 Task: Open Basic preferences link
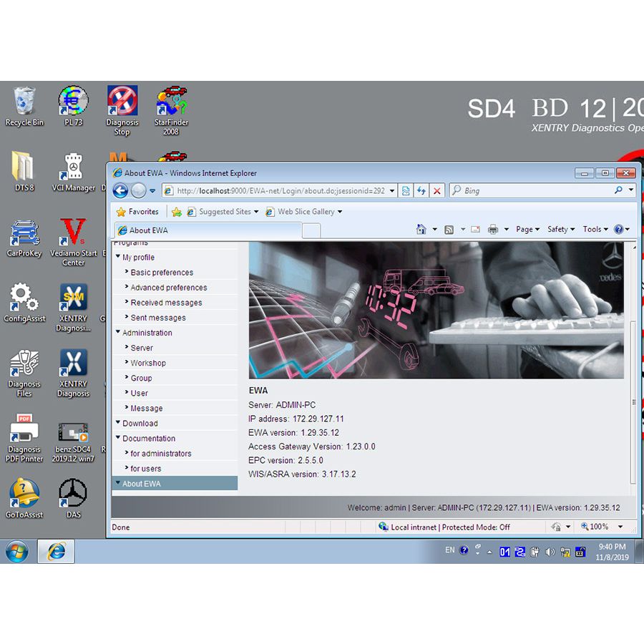(x=162, y=273)
